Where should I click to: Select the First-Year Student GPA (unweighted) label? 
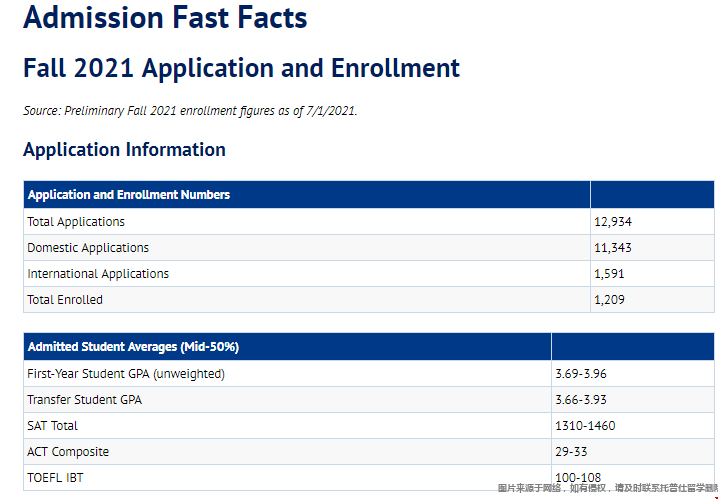[x=126, y=374]
